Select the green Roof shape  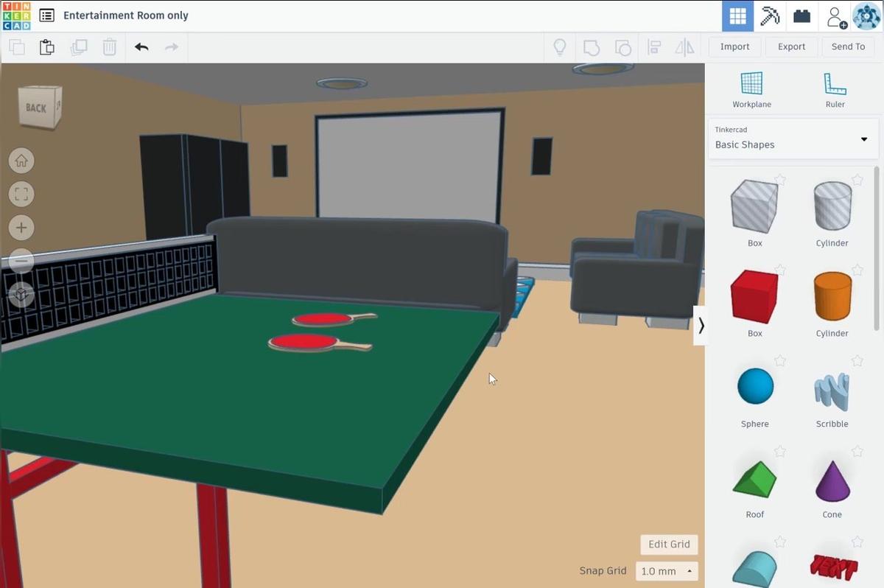754,480
